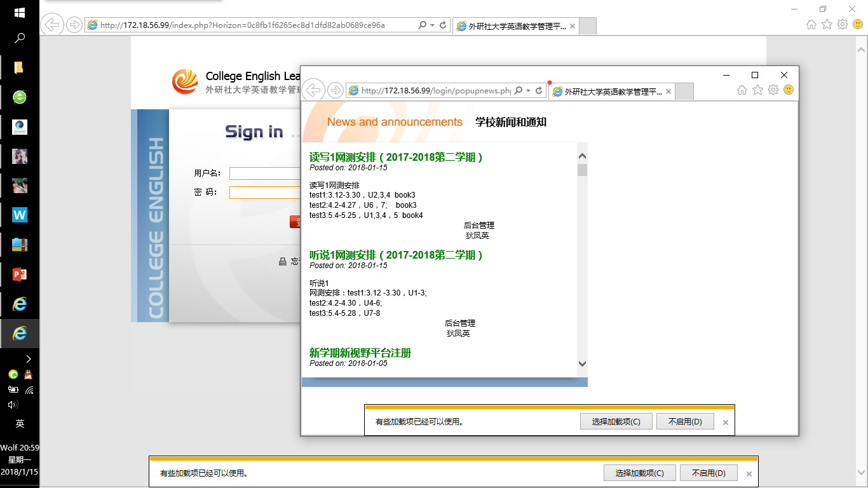This screenshot has width=868, height=488.
Task: Click the popup window's back arrow
Action: pos(313,90)
